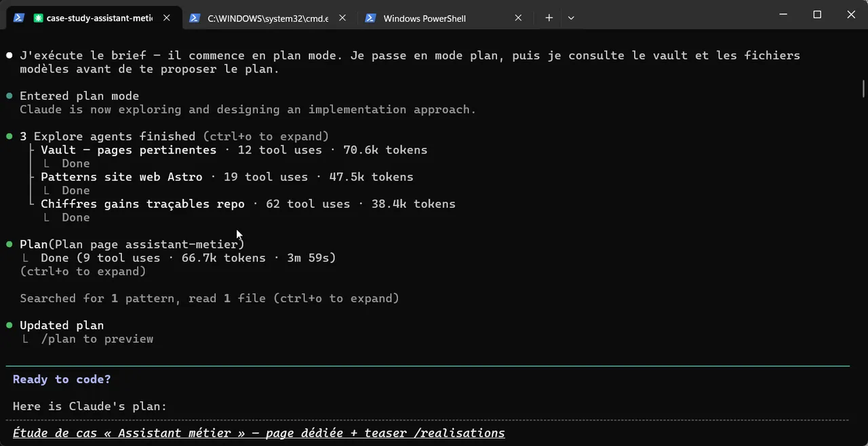Click the 'Done' status under 'Patterns site web Astro'
868x446 pixels.
76,191
